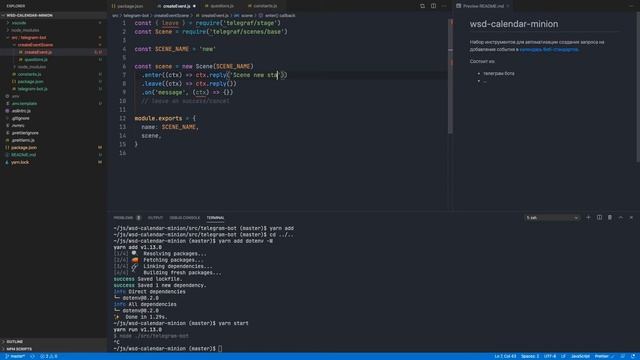
Task: Select the Preview README.md tab
Action: click(x=482, y=6)
